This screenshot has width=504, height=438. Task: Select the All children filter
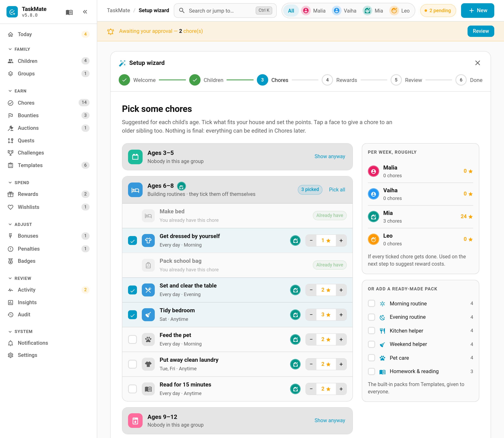click(291, 11)
